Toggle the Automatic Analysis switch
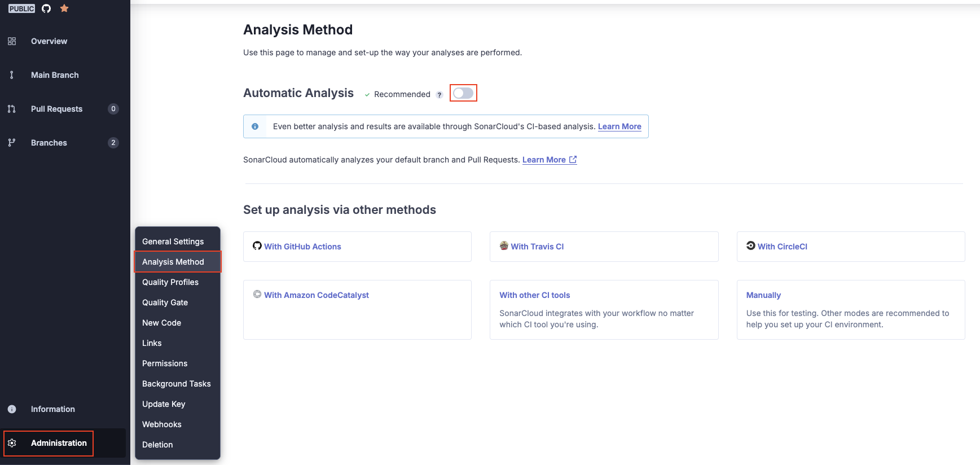 coord(463,93)
